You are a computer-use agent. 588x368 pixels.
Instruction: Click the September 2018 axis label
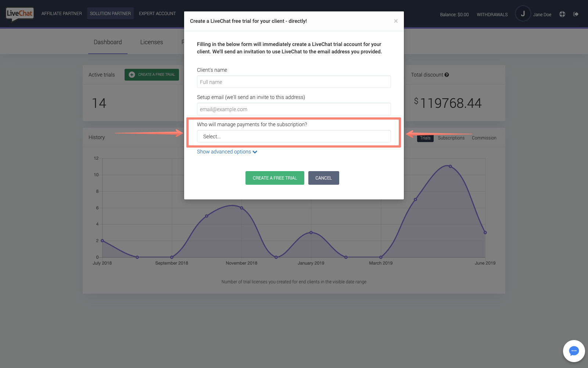[172, 263]
